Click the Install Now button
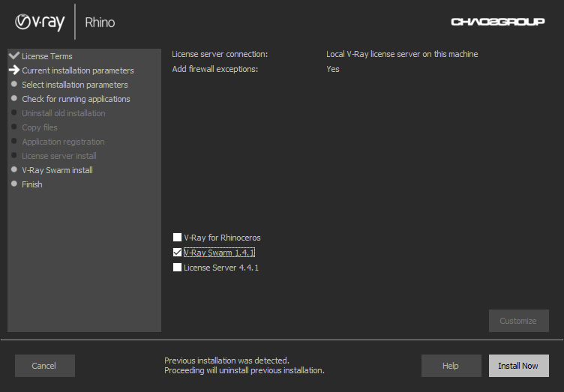The height and width of the screenshot is (392, 564). [x=519, y=366]
